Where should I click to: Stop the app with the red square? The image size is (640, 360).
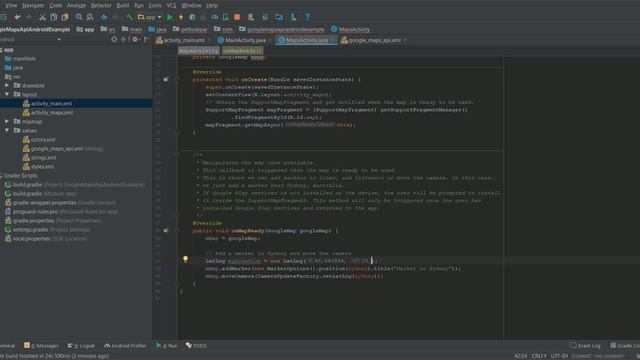tap(237, 17)
